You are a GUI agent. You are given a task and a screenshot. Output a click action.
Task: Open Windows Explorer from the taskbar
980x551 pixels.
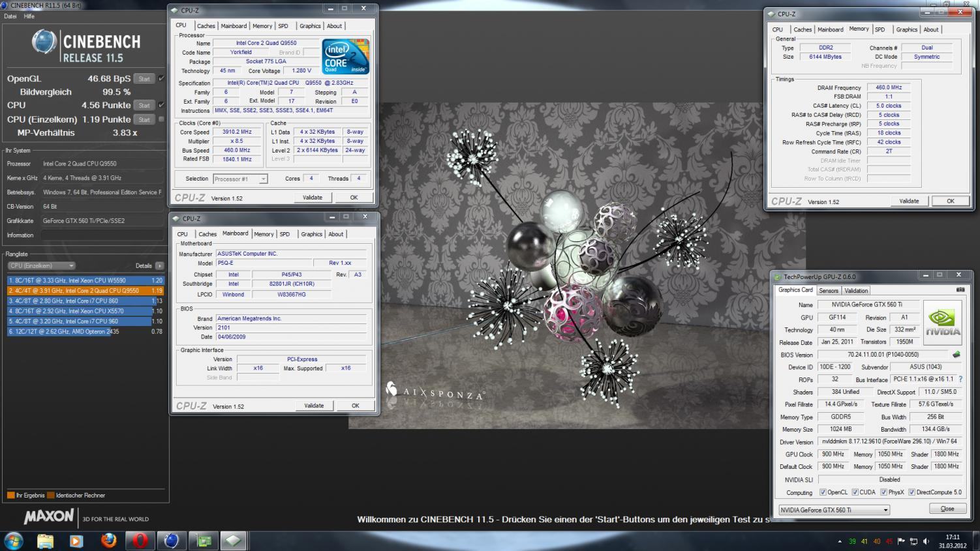pyautogui.click(x=45, y=541)
